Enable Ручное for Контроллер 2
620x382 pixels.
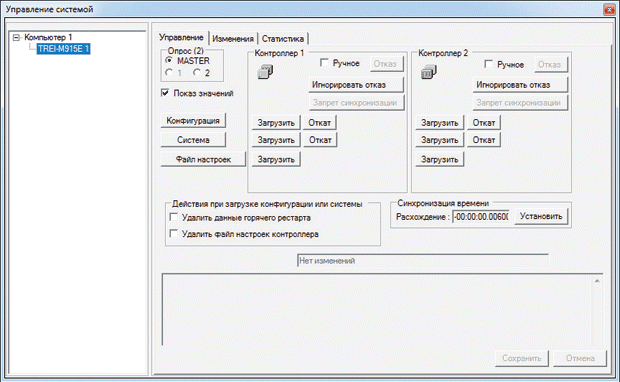pyautogui.click(x=488, y=64)
